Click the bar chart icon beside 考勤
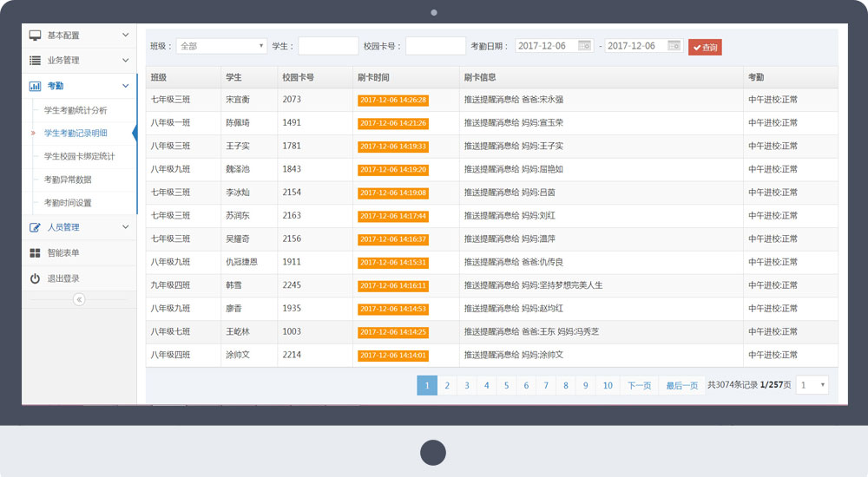The height and width of the screenshot is (477, 868). (x=36, y=86)
